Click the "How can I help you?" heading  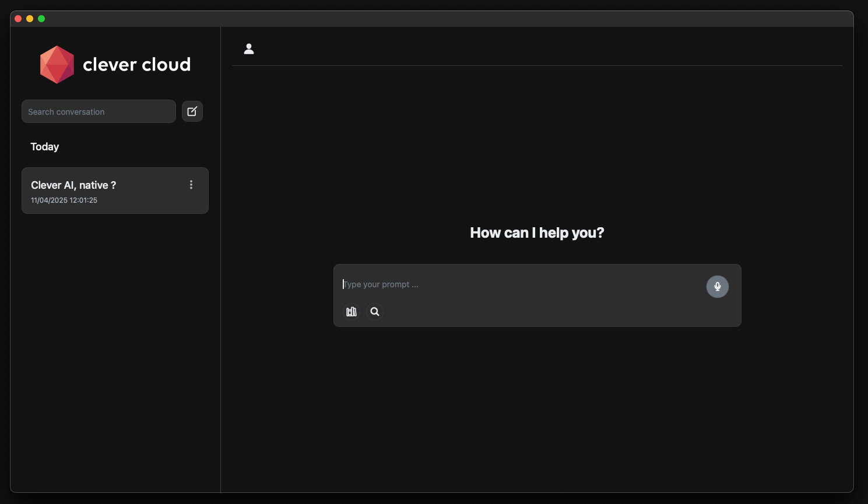tap(537, 233)
